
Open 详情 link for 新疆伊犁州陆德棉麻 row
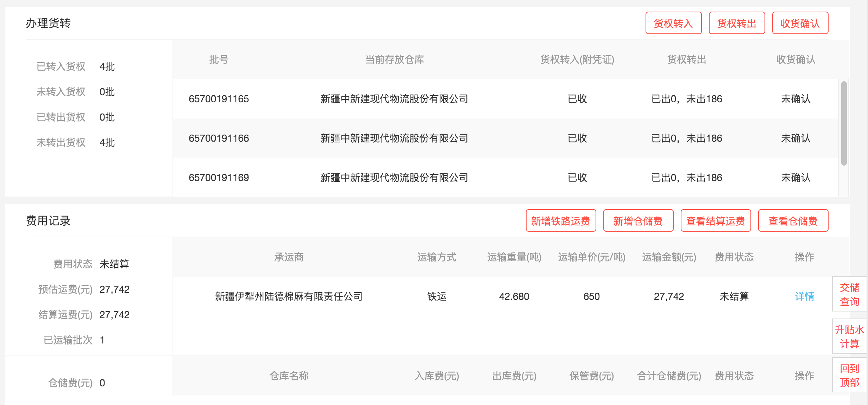click(x=804, y=296)
